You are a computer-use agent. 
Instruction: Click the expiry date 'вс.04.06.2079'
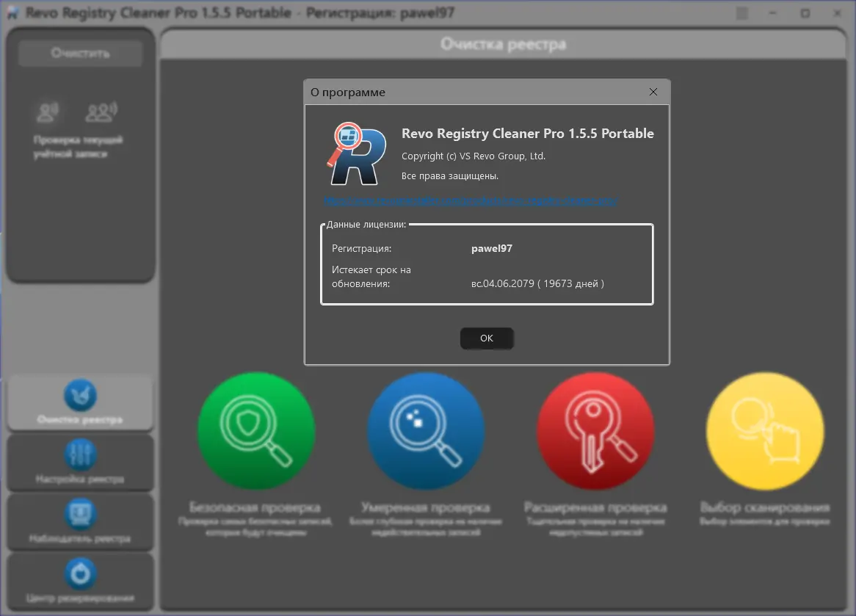tap(503, 283)
